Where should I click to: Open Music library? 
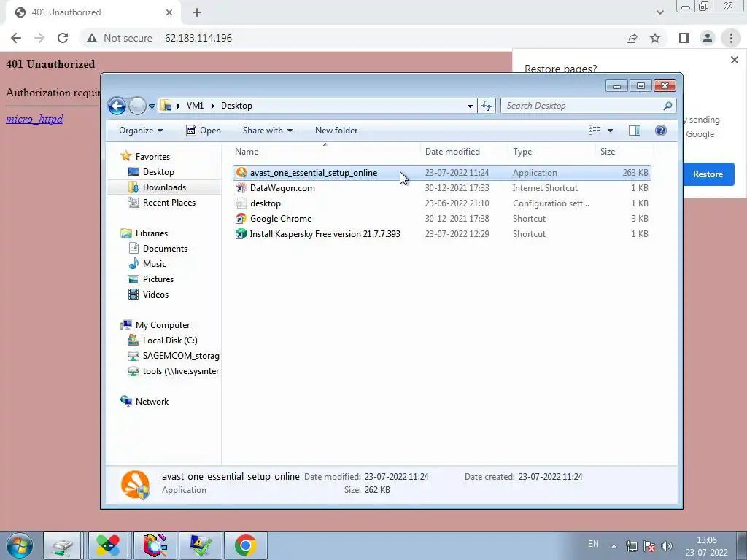pyautogui.click(x=154, y=264)
